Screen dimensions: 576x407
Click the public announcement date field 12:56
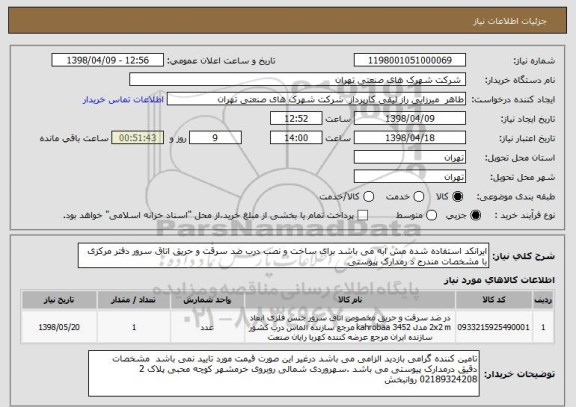tap(108, 60)
